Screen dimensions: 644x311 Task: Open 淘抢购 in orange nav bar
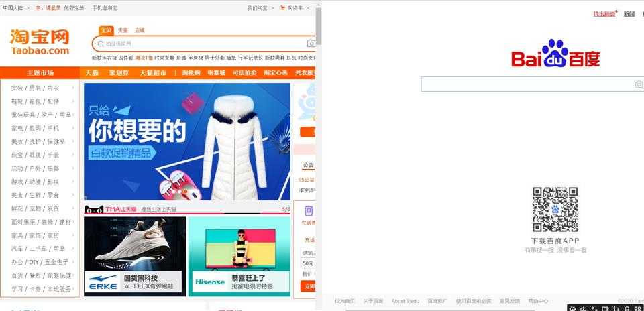[x=191, y=72]
